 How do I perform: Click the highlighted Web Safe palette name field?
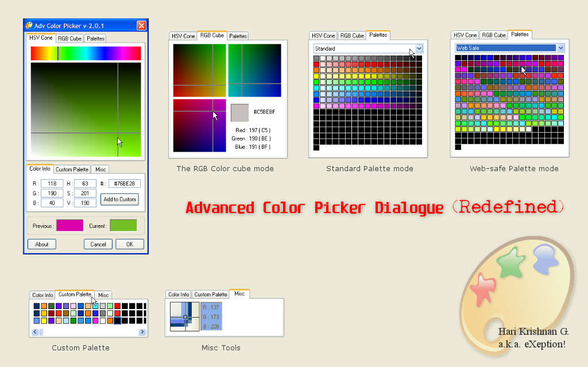pos(505,48)
